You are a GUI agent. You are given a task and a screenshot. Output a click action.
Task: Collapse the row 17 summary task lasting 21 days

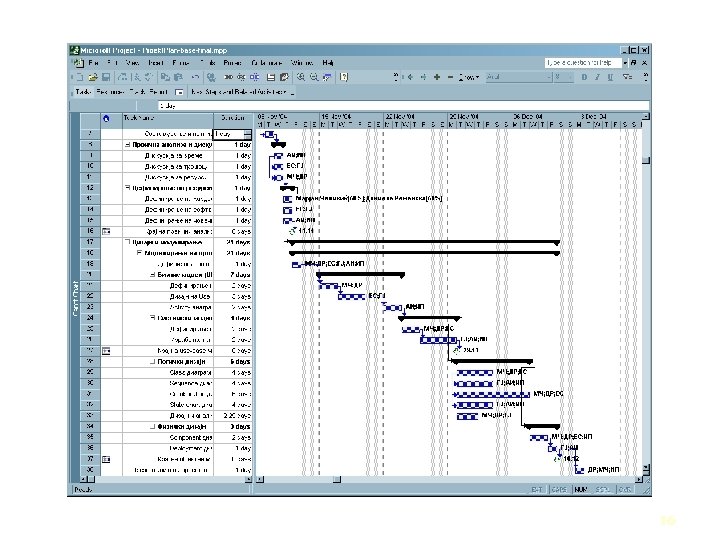point(128,242)
